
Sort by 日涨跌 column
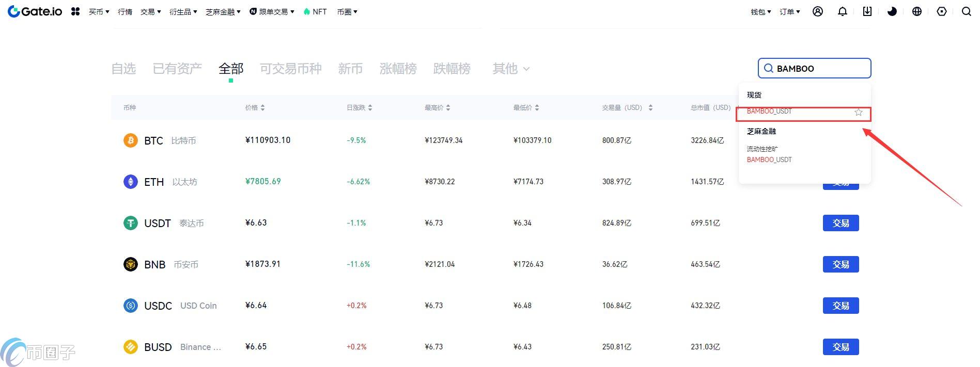(x=359, y=107)
